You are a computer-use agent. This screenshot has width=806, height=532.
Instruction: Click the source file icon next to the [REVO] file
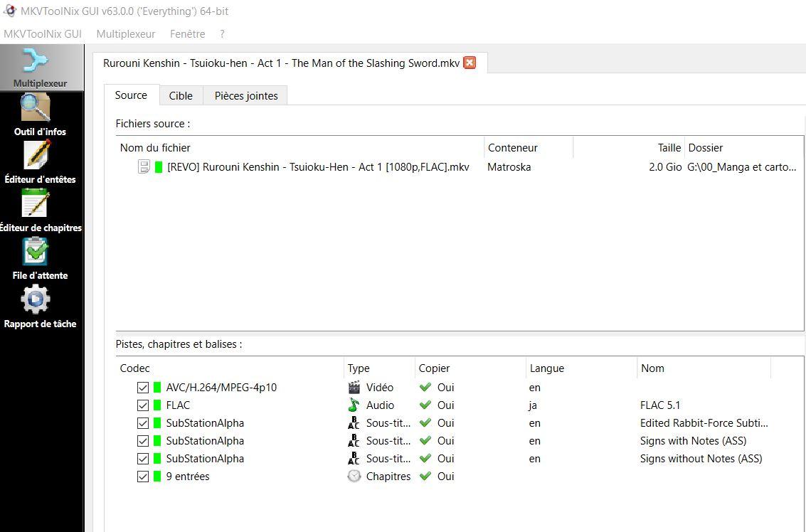(144, 166)
